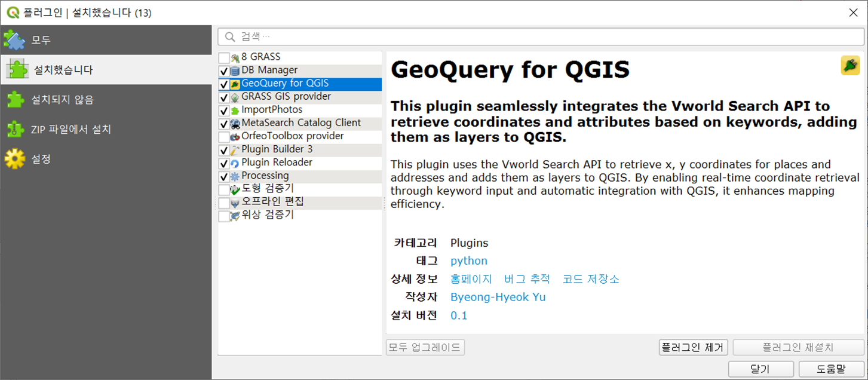Enable the 위상 검증기 checkbox
868x380 pixels.
(224, 216)
